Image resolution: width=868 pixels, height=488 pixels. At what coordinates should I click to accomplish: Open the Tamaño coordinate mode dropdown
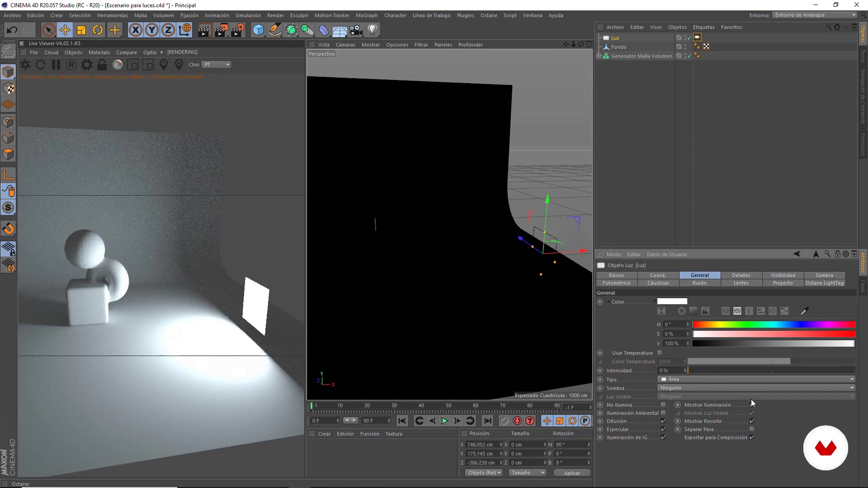527,473
